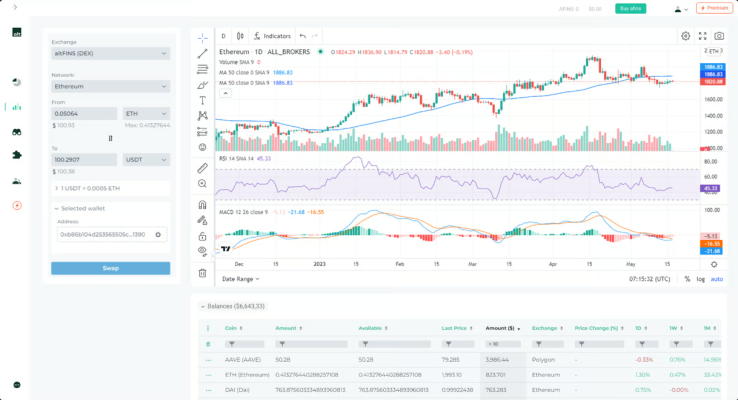Sort the table by Last Price column
738x400 pixels.
(x=457, y=328)
